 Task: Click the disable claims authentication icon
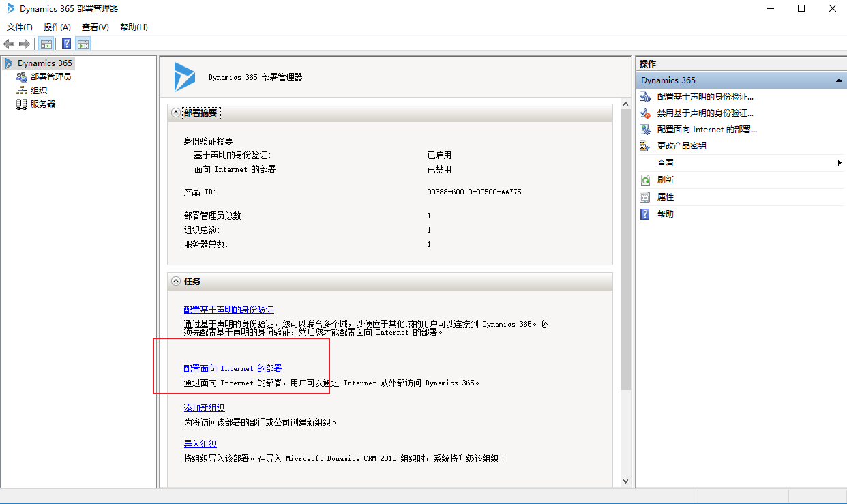645,113
